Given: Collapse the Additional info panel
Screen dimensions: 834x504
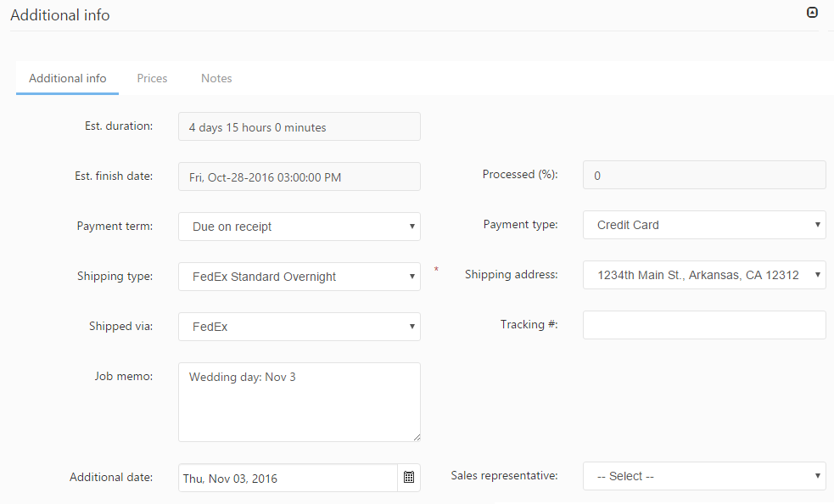Looking at the screenshot, I should 812,13.
